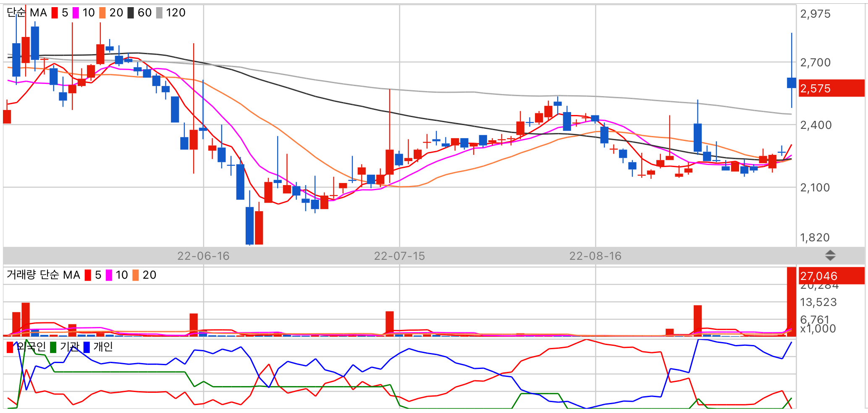Viewport: 868px width, 413px height.
Task: Click the 단순 MA price legend label
Action: pyautogui.click(x=27, y=13)
